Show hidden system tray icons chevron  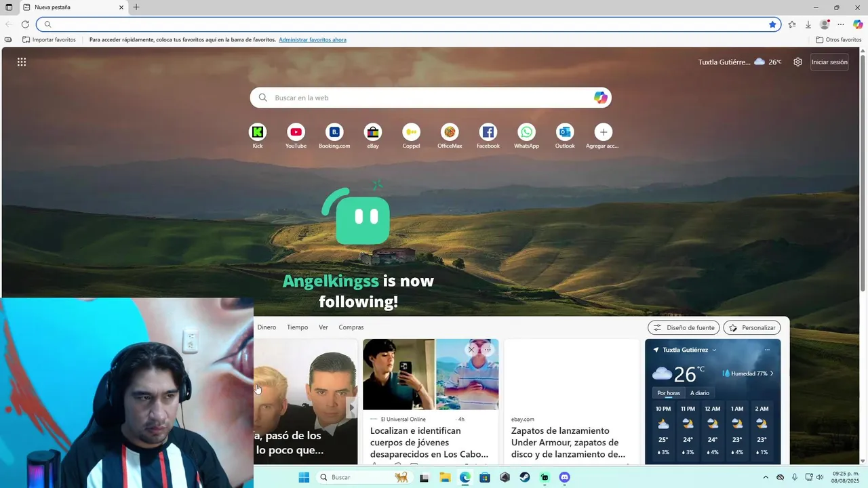pos(766,477)
